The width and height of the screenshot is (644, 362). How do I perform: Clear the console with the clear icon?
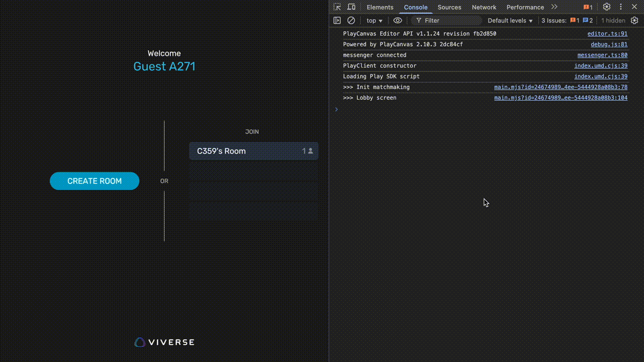351,21
